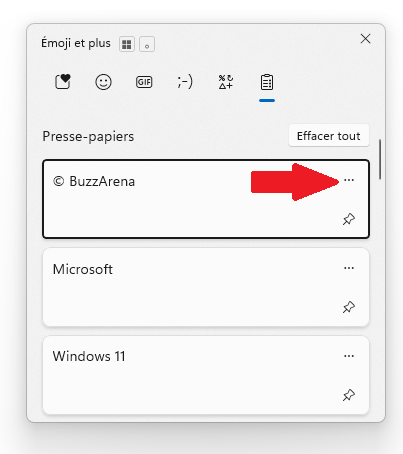
Task: Close the Émoji et plus panel
Action: pyautogui.click(x=365, y=39)
